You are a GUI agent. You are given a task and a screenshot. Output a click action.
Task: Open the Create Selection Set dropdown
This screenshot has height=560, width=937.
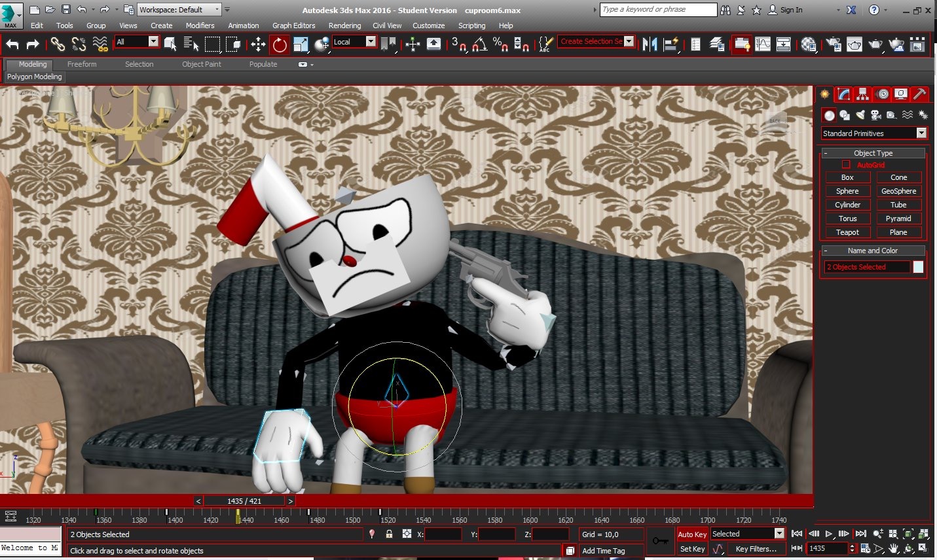(596, 41)
